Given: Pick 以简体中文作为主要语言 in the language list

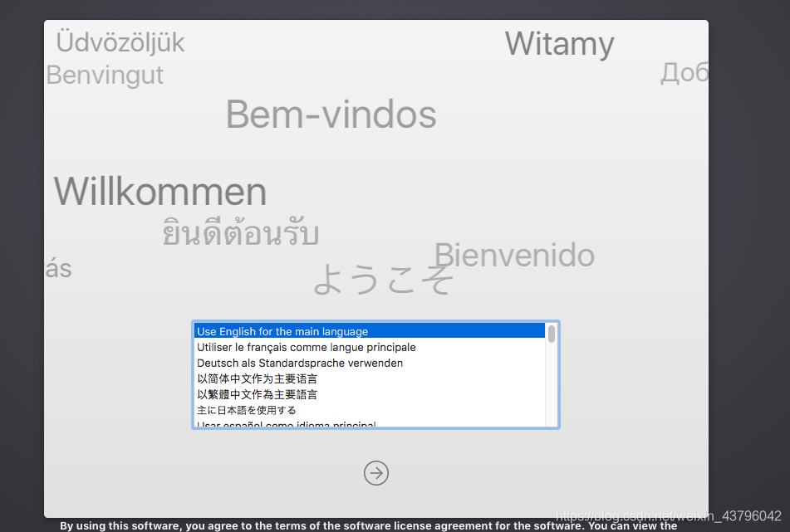Looking at the screenshot, I should click(x=370, y=378).
